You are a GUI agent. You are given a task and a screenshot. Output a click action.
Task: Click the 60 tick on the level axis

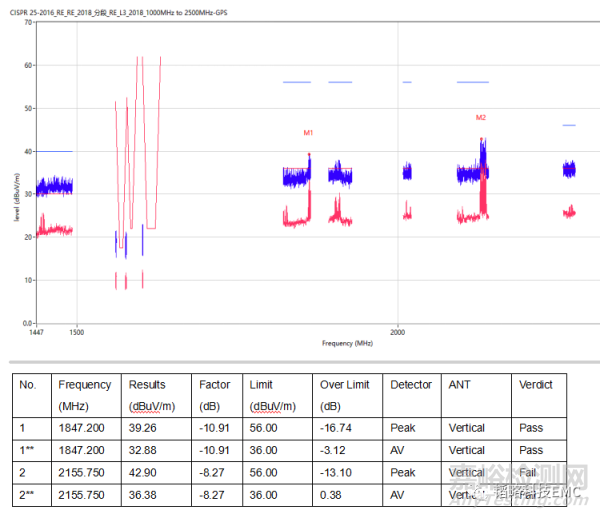point(28,65)
